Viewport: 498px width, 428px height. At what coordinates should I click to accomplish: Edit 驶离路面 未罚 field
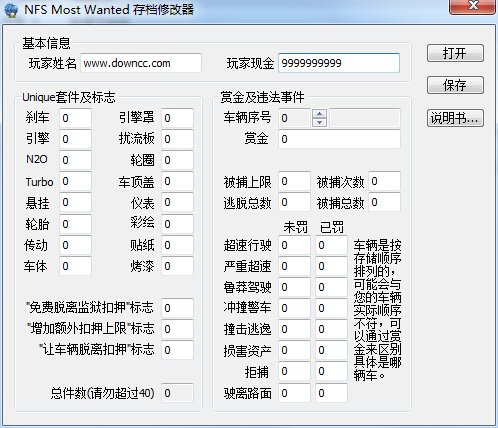pyautogui.click(x=294, y=393)
